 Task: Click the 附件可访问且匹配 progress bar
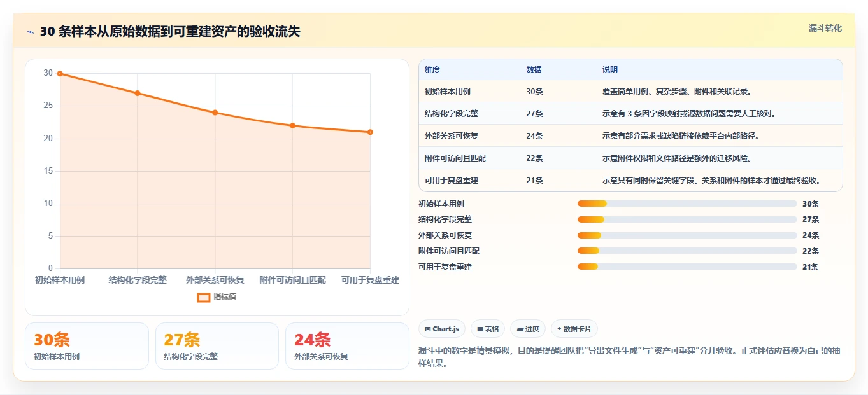click(687, 251)
